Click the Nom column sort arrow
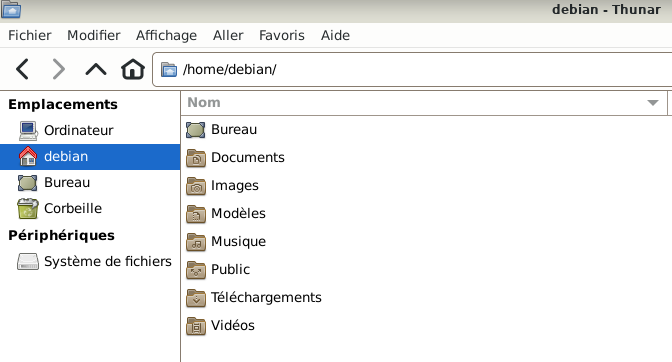The width and height of the screenshot is (672, 362). tap(653, 103)
